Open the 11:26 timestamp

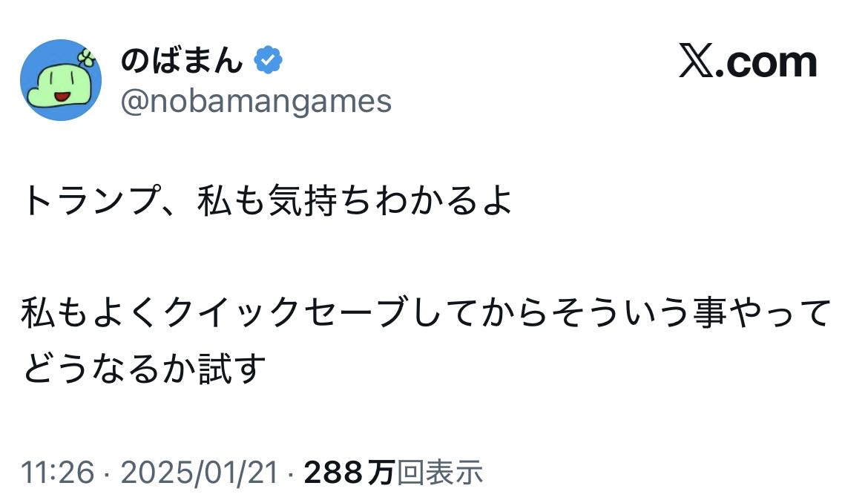56,473
